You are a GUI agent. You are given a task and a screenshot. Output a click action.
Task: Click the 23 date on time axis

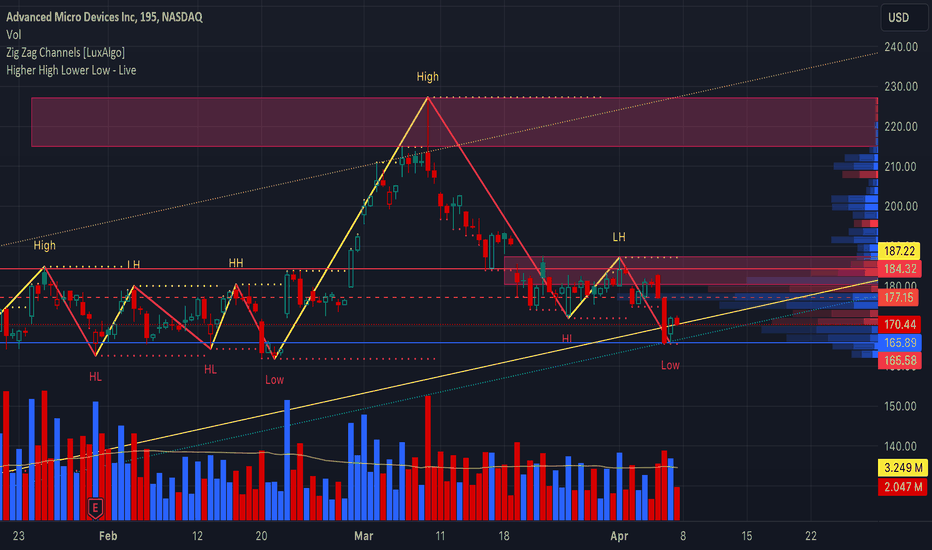[18, 536]
